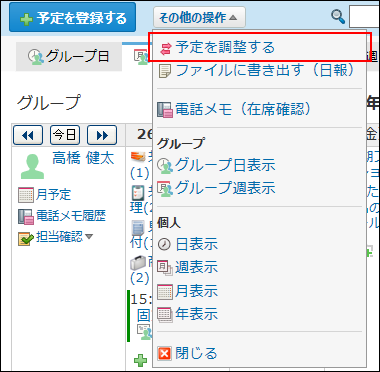Image resolution: width=380 pixels, height=372 pixels.
Task: Open 高橋 健太 user profile link
Action: (83, 158)
